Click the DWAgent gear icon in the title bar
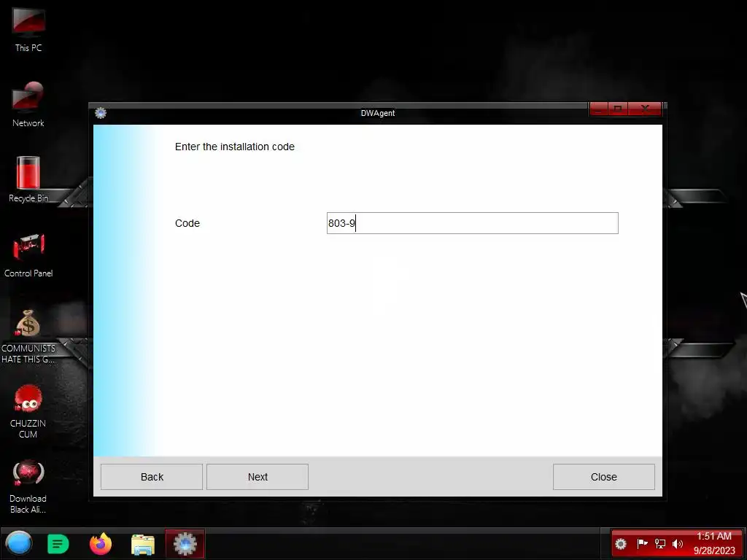Screen dimensions: 747x560 pyautogui.click(x=101, y=113)
